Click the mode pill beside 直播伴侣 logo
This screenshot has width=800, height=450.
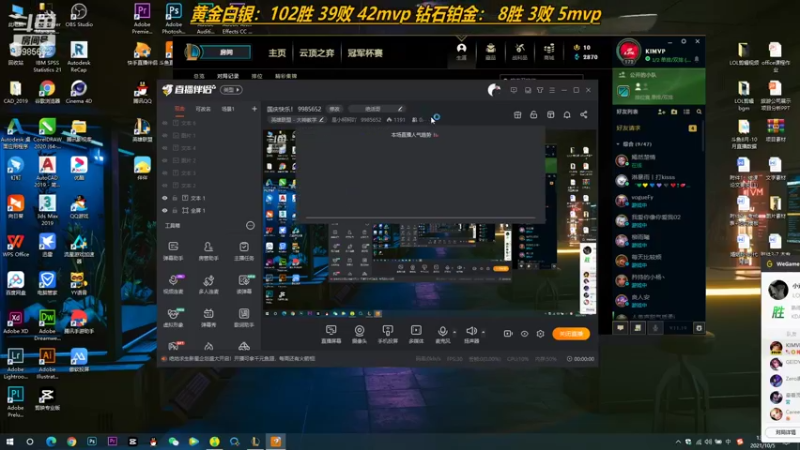click(x=231, y=90)
